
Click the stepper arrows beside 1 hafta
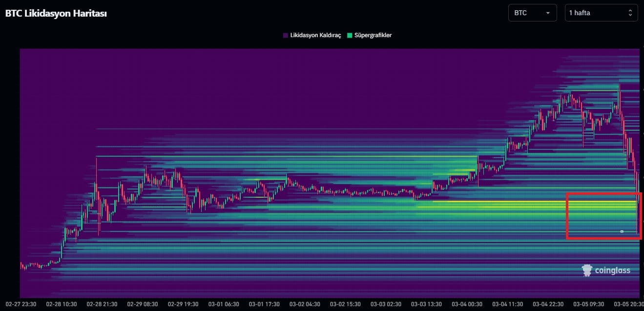pos(630,13)
